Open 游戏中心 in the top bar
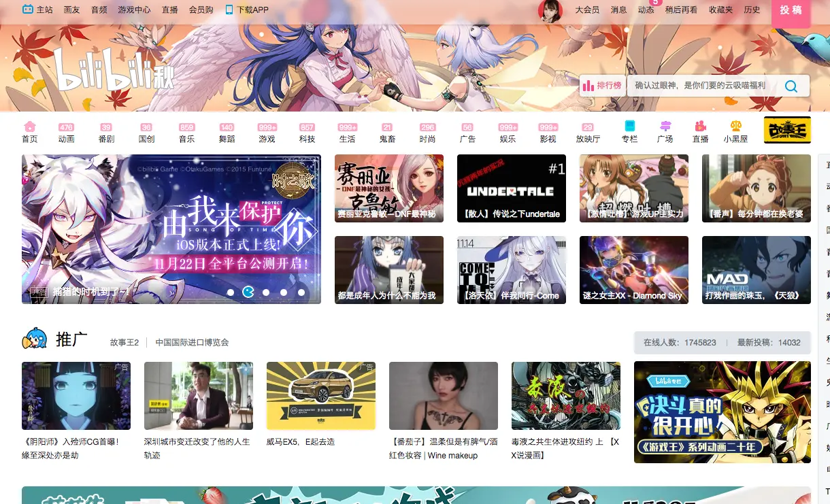830x504 pixels. (x=134, y=10)
